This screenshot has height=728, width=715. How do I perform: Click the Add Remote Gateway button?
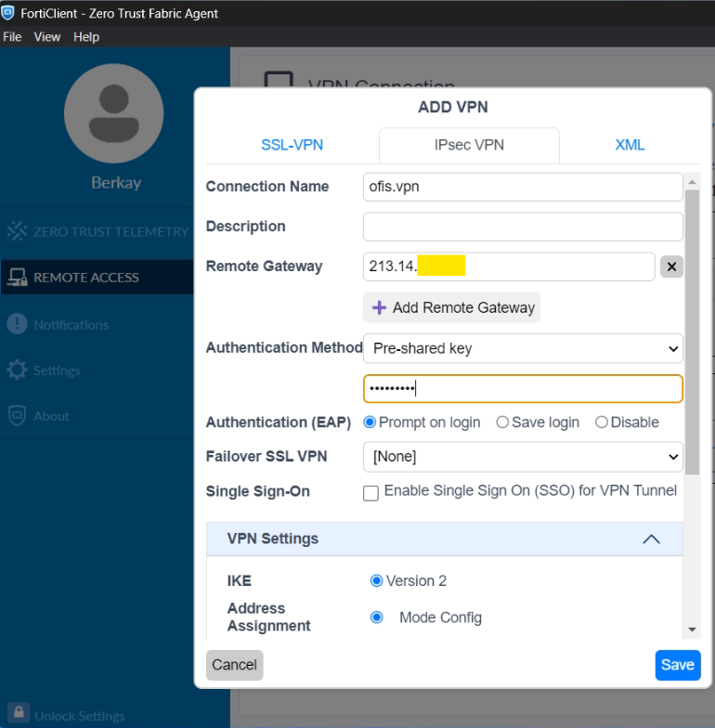coord(452,307)
